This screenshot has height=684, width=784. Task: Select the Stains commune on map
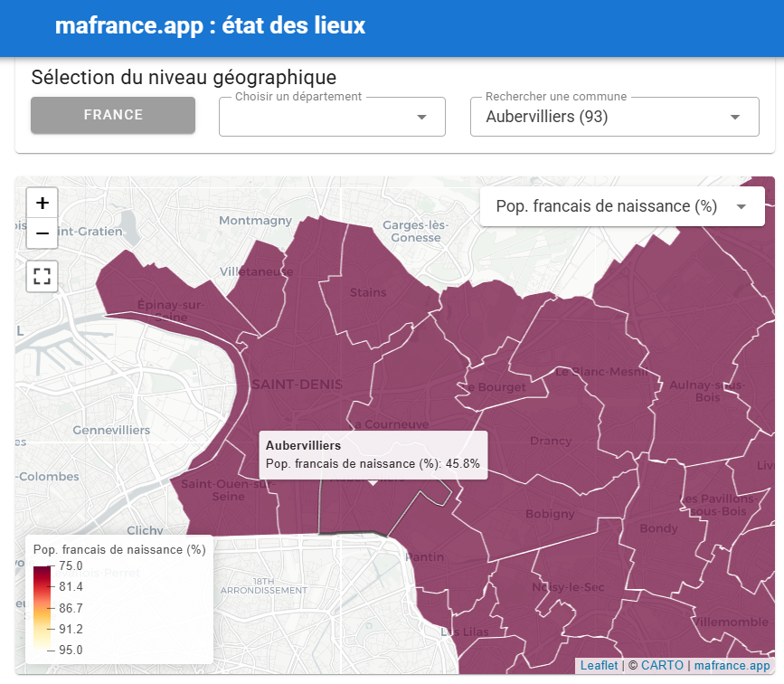point(368,293)
